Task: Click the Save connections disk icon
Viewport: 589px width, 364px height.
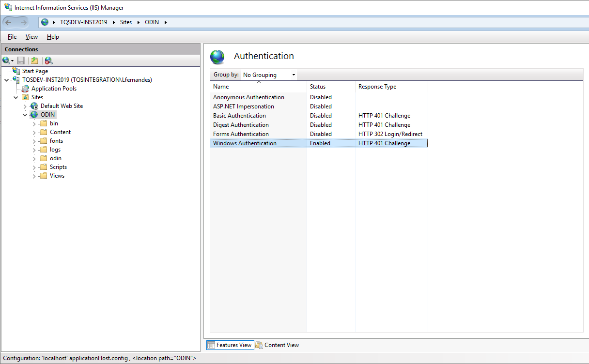Action: pos(21,61)
